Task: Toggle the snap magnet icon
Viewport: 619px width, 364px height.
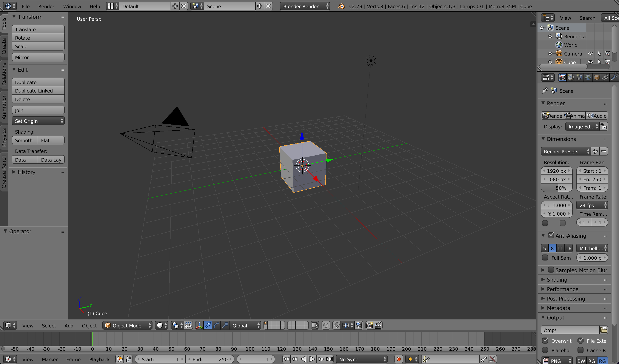Action: click(336, 325)
